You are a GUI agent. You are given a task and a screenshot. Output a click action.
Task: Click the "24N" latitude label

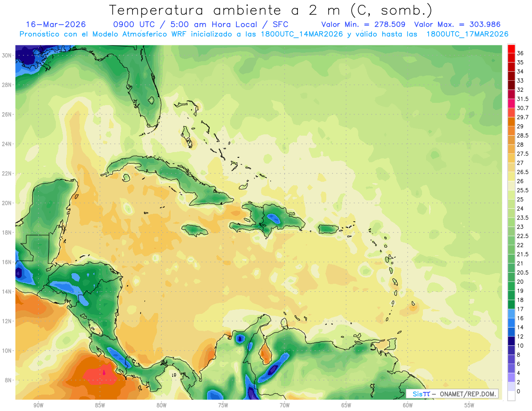[x=7, y=144]
